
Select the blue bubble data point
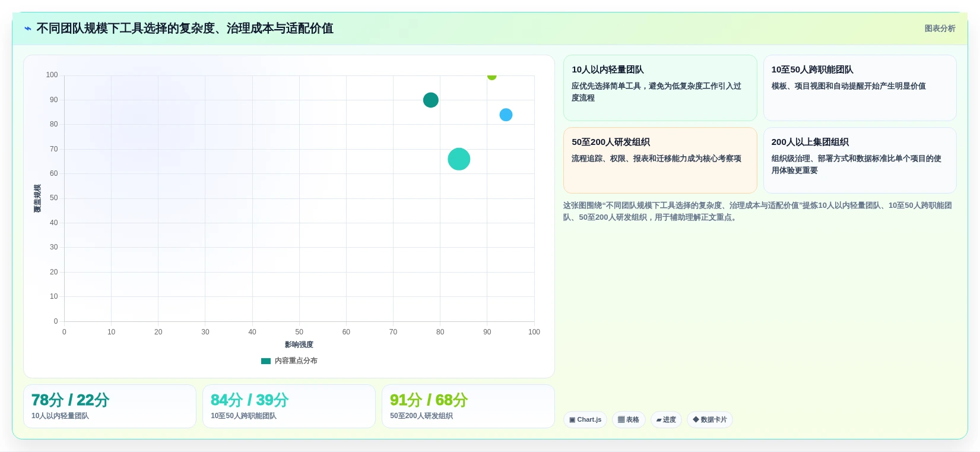point(506,115)
